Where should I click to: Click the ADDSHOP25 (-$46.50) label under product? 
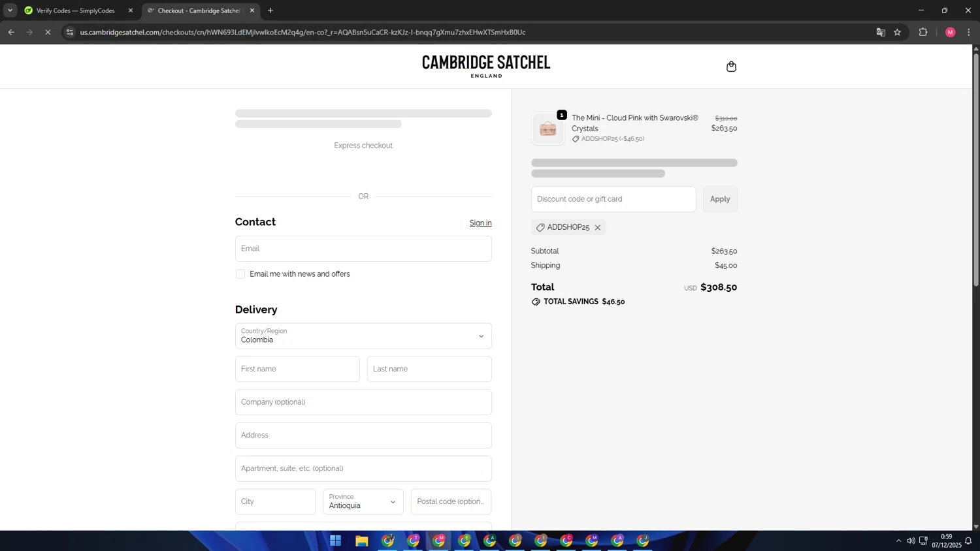pyautogui.click(x=608, y=139)
